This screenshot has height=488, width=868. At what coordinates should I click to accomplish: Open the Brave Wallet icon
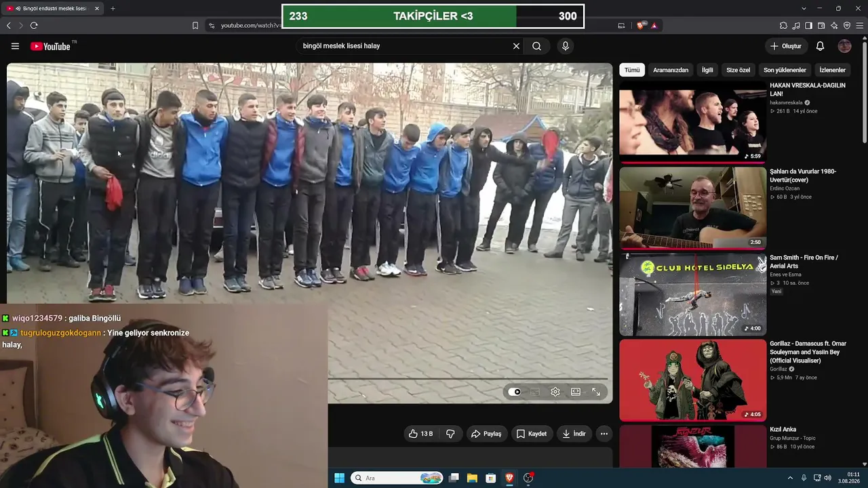pyautogui.click(x=821, y=26)
